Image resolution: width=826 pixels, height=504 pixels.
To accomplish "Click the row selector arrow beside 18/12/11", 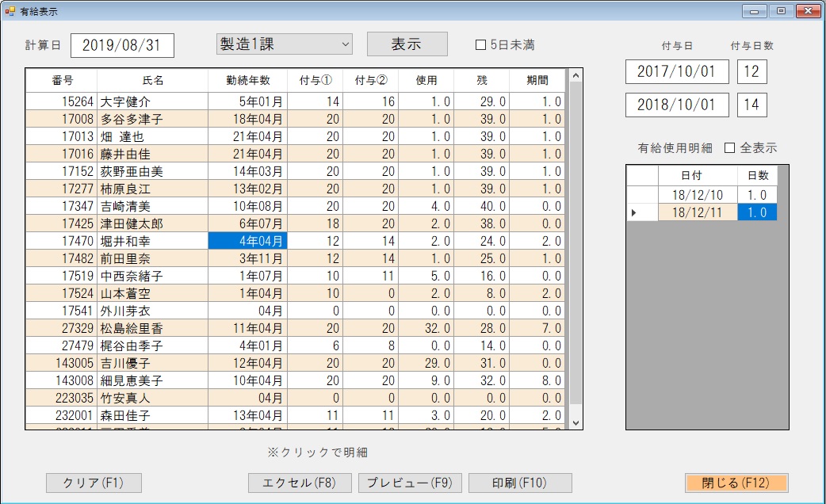I will (x=633, y=213).
